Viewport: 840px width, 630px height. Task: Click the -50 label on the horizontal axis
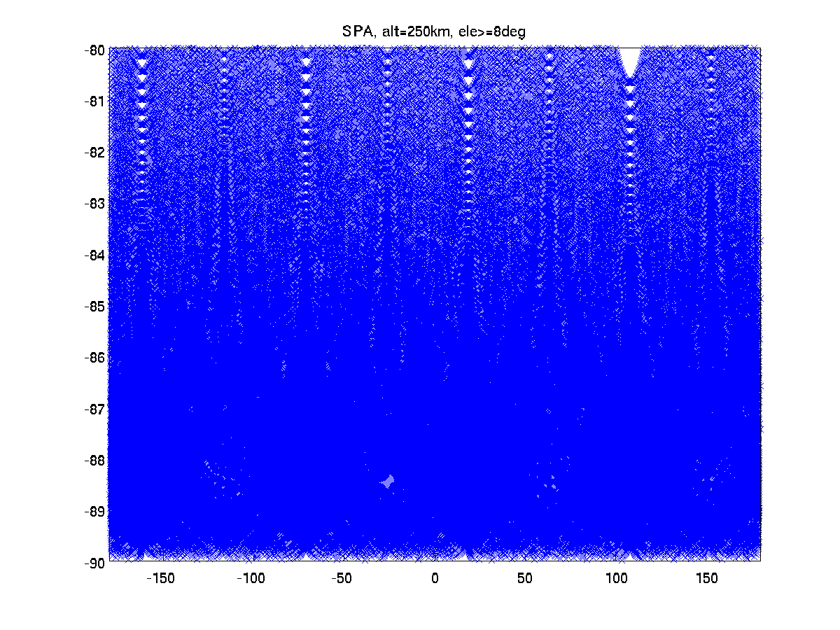344,578
